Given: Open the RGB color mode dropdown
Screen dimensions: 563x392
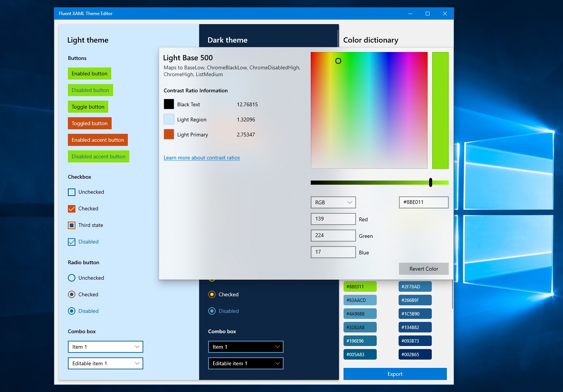Looking at the screenshot, I should coord(333,202).
